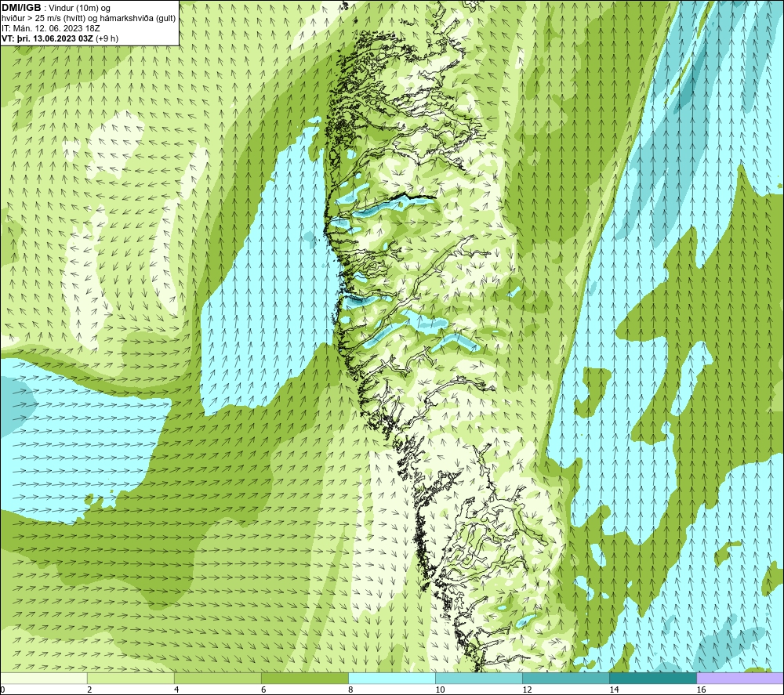Click the light green 2–4 m/s legend swatch
This screenshot has height=695, width=784.
coord(131,678)
